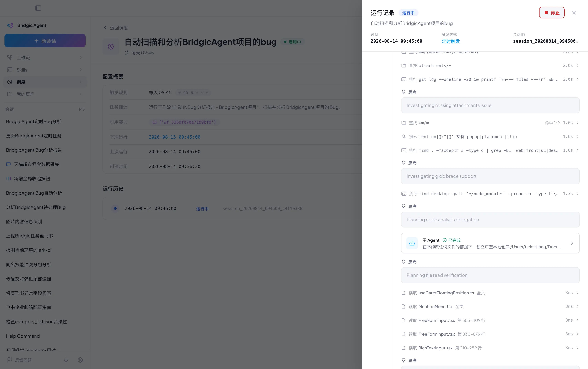Expand the 子 Agent card chevron
Viewport: 588px width, 369px height.
coord(572,243)
